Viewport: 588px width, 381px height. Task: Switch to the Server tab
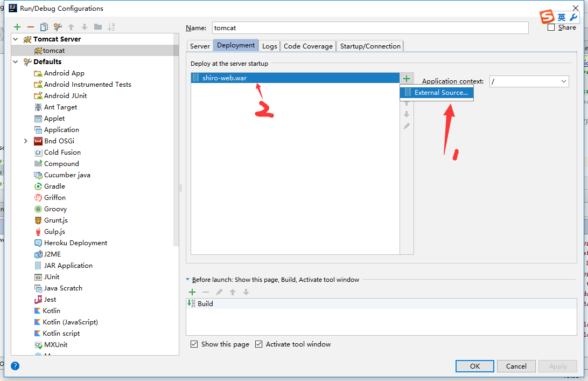coord(200,46)
